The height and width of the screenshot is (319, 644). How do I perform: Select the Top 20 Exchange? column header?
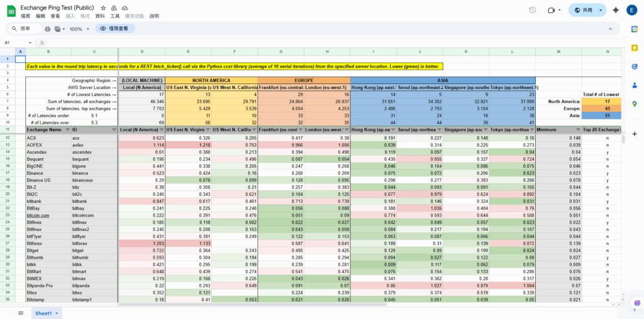(601, 129)
